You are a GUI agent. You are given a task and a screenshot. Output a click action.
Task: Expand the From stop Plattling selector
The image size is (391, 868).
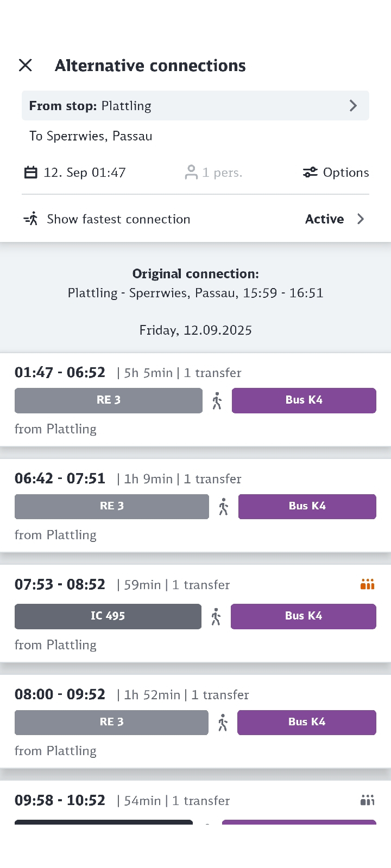click(x=195, y=106)
